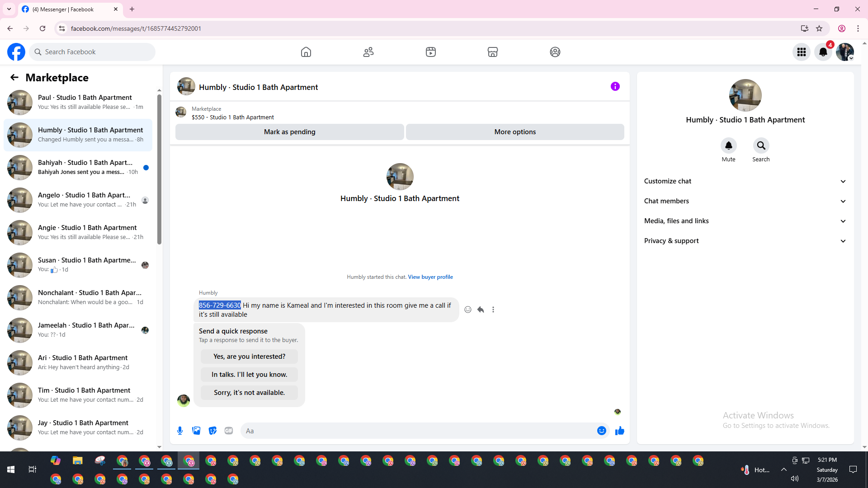Open Susan's conversation in the list
868x488 pixels.
[x=78, y=265]
